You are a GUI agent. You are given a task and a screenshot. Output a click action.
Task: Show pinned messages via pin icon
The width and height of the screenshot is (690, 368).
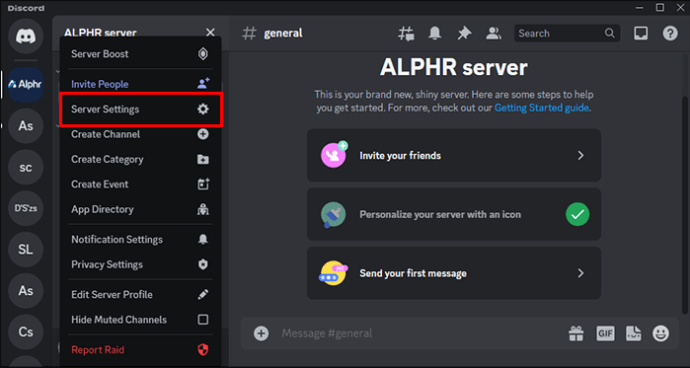(x=464, y=33)
